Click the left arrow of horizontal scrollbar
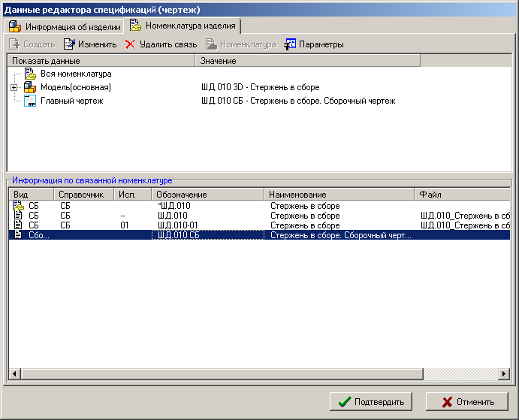The image size is (519, 420). [x=14, y=373]
